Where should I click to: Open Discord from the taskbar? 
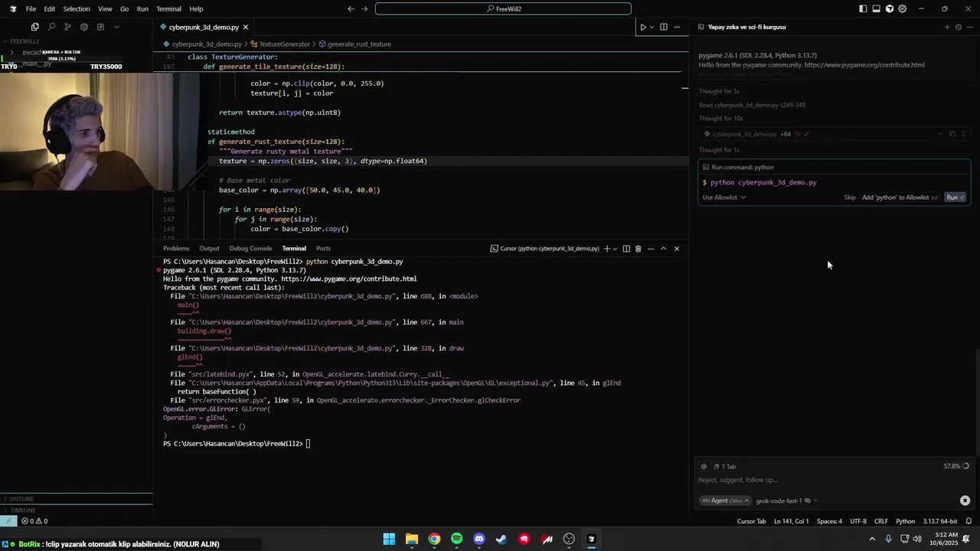(479, 539)
